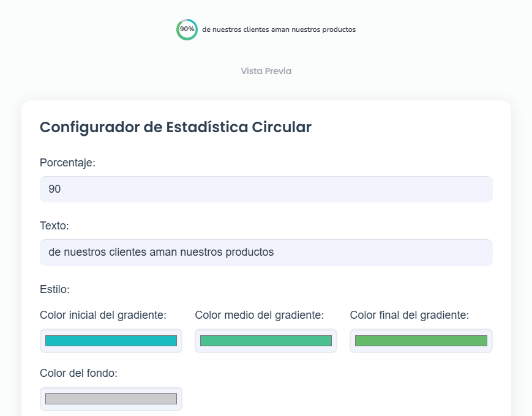Select the 90% percentage label inside the circle
Screen dimensions: 532x416
187,28
